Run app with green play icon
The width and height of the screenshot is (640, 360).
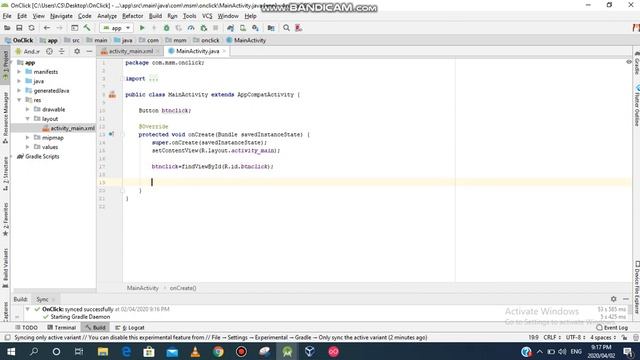(142, 28)
